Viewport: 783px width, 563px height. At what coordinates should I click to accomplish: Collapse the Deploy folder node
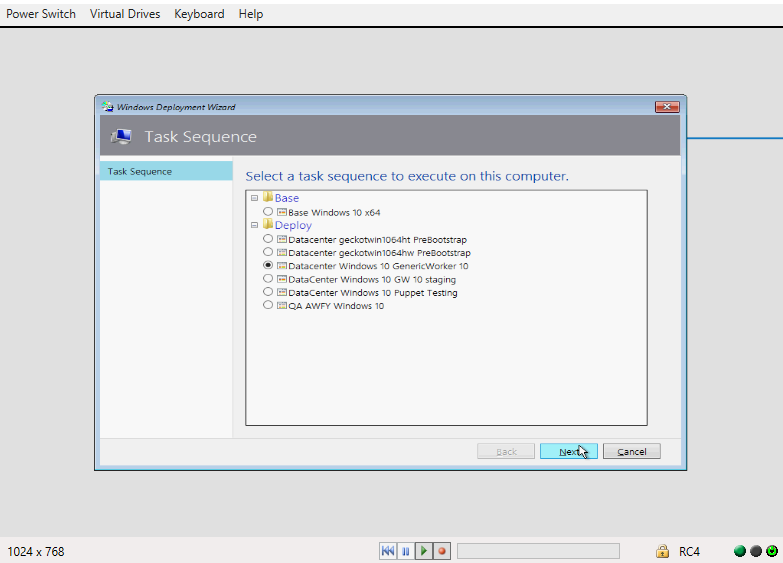point(255,225)
